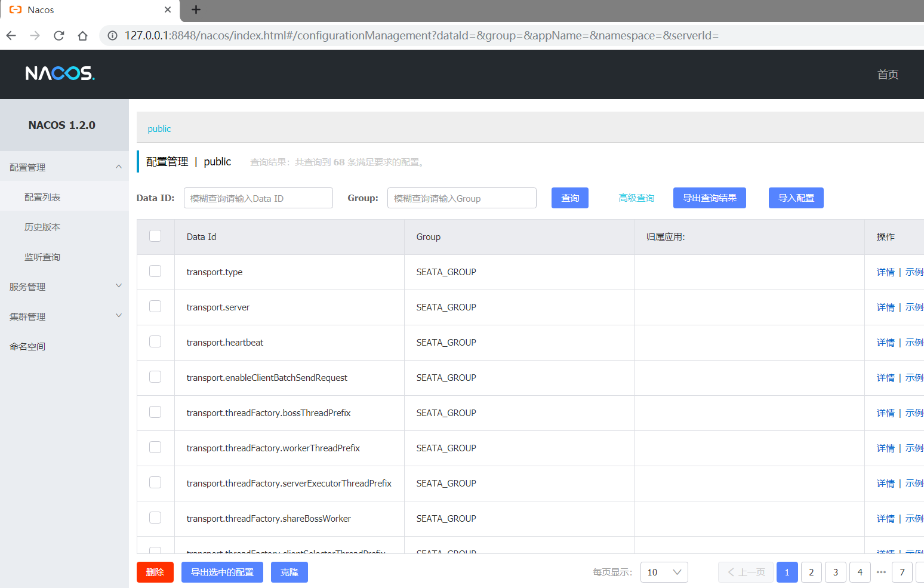Go back with the browser back arrow
Screen dimensions: 924x588
[x=11, y=36]
